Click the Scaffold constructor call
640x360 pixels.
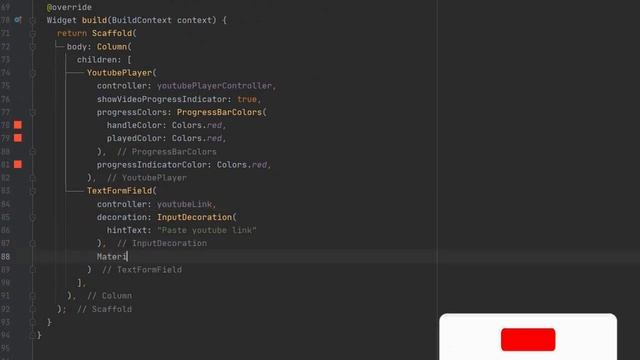coord(112,33)
